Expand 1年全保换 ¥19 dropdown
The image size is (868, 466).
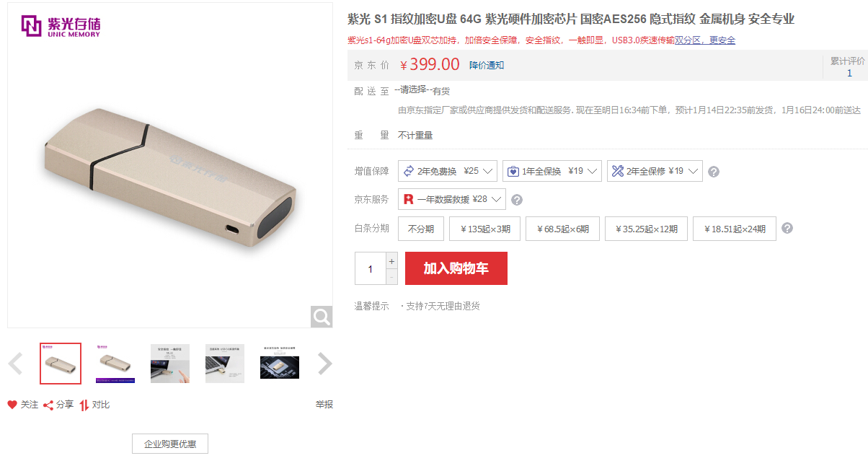552,171
